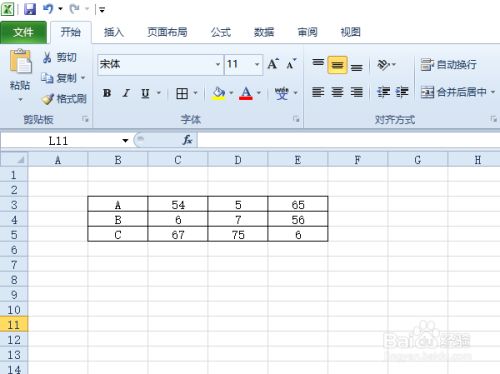Click the 粘贴 paste icon

tap(20, 61)
